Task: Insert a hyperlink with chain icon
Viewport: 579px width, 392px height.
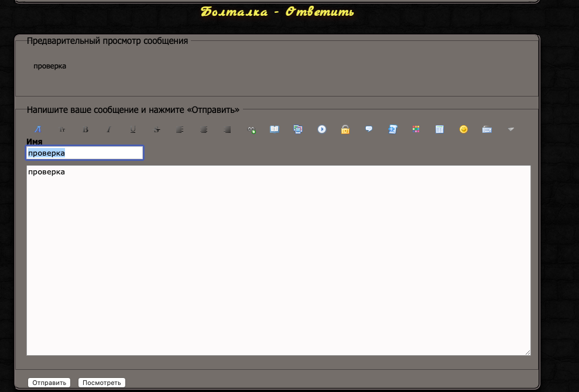Action: click(252, 129)
